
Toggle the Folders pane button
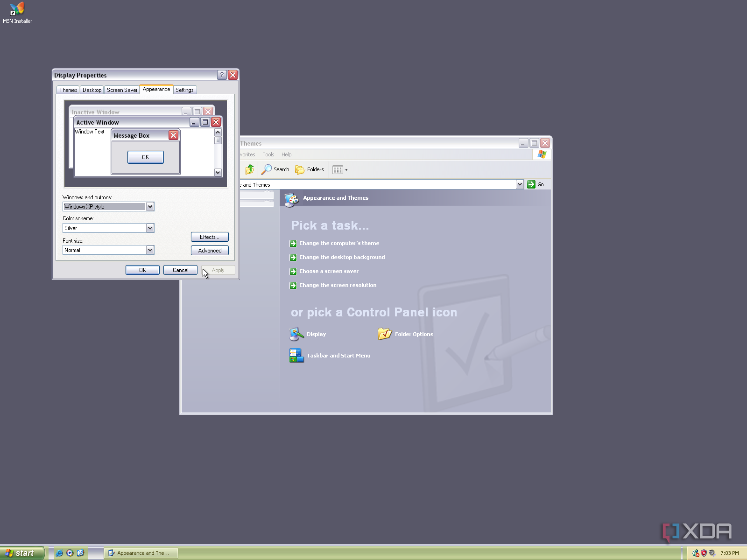310,169
